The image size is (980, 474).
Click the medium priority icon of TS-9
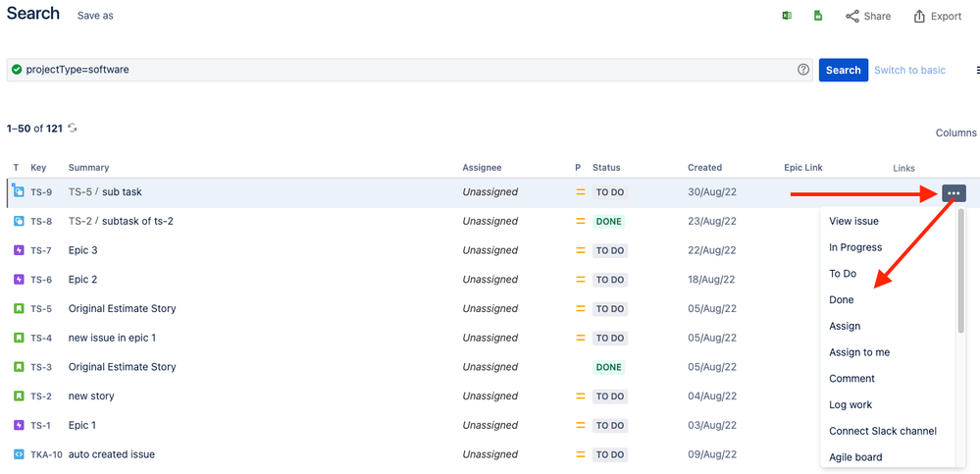pyautogui.click(x=580, y=192)
